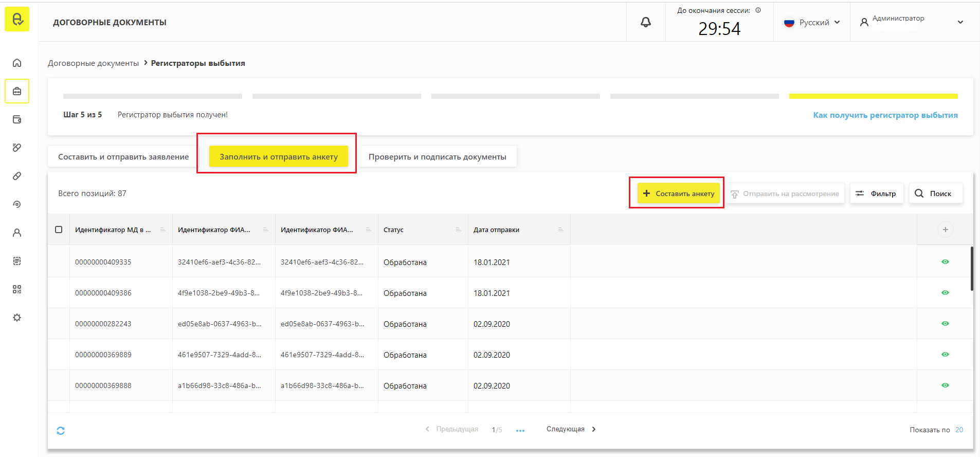View record 0000000369888 with eye icon
The height and width of the screenshot is (457, 980).
click(945, 385)
